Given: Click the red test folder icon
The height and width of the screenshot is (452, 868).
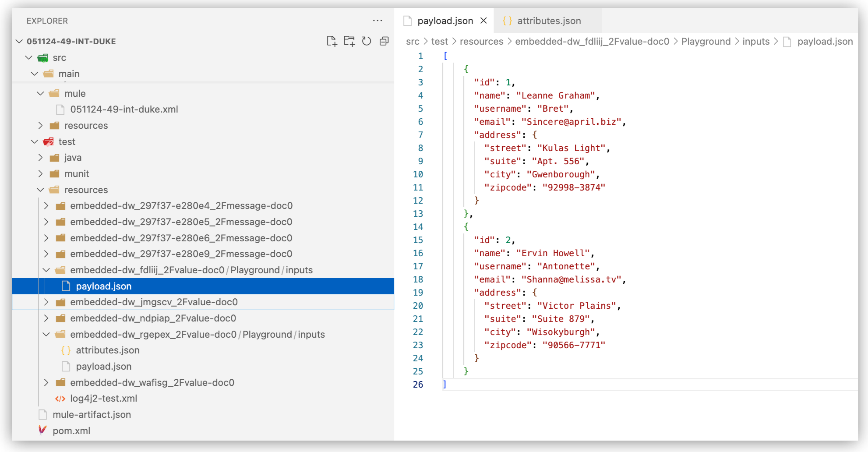Looking at the screenshot, I should tap(48, 141).
